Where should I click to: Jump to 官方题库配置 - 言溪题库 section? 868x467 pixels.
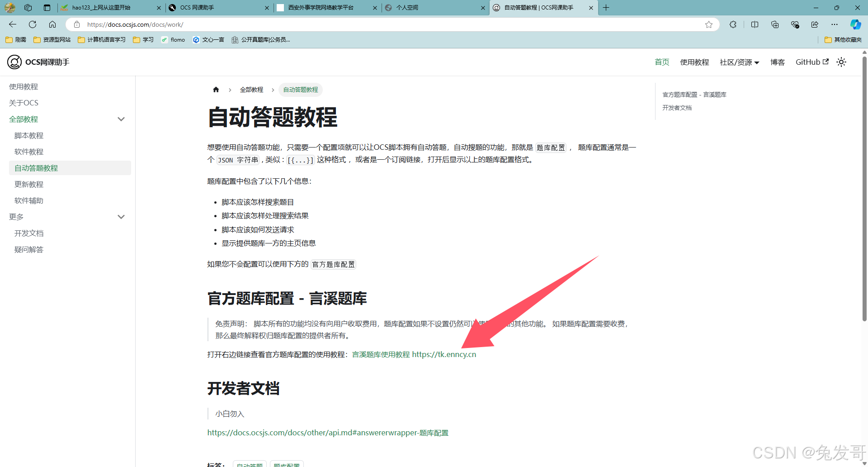click(694, 95)
